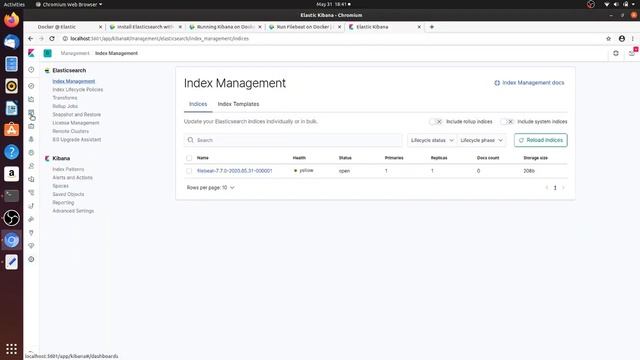Click the Kibana logo in header
Screen dimensions: 640x360
(x=31, y=53)
